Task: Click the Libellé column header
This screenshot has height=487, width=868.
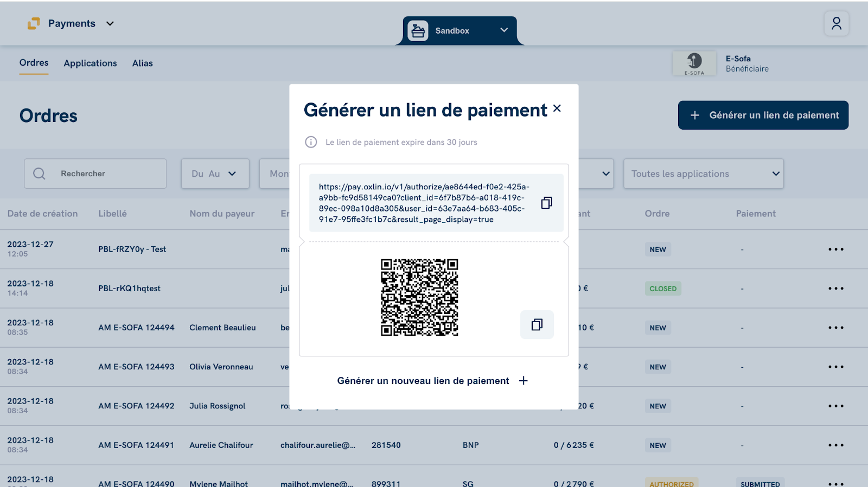Action: click(112, 214)
